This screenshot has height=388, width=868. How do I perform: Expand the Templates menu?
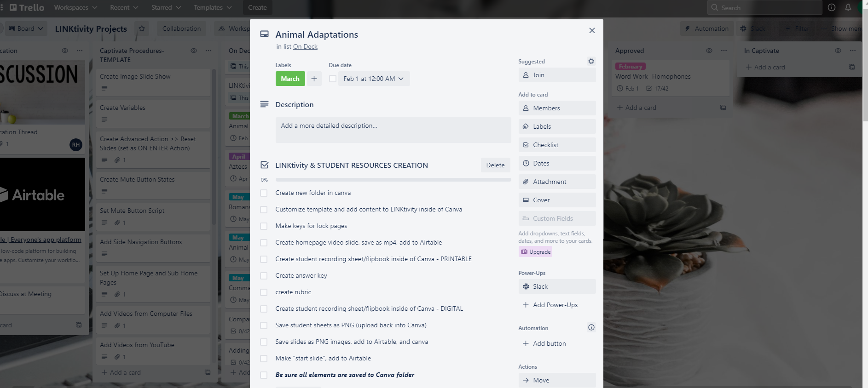point(212,7)
